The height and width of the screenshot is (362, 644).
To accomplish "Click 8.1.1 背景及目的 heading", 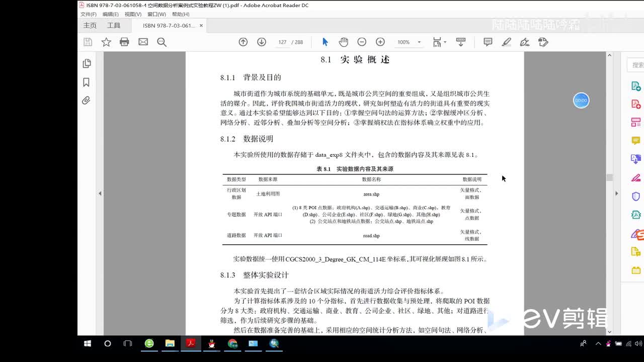I will pyautogui.click(x=251, y=77).
